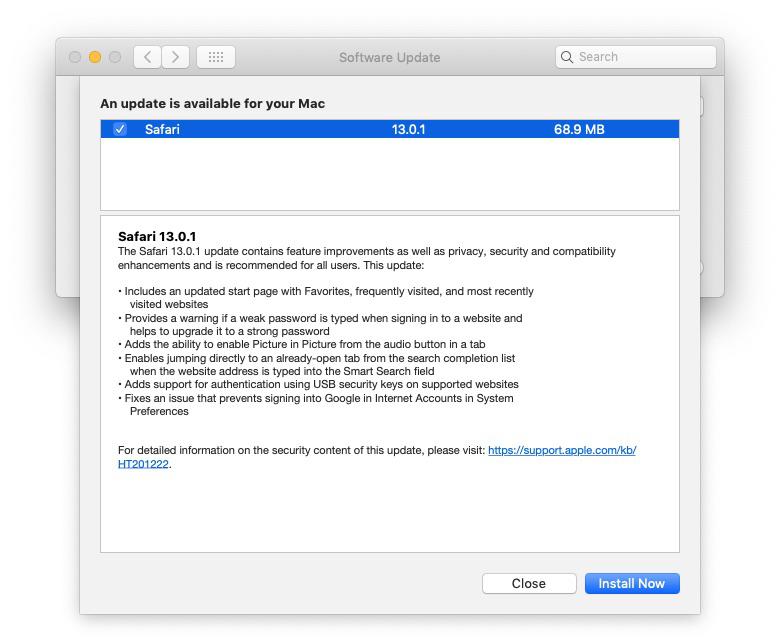Select the Safari row name
Viewport: 780px width, 641px height.
click(x=162, y=129)
